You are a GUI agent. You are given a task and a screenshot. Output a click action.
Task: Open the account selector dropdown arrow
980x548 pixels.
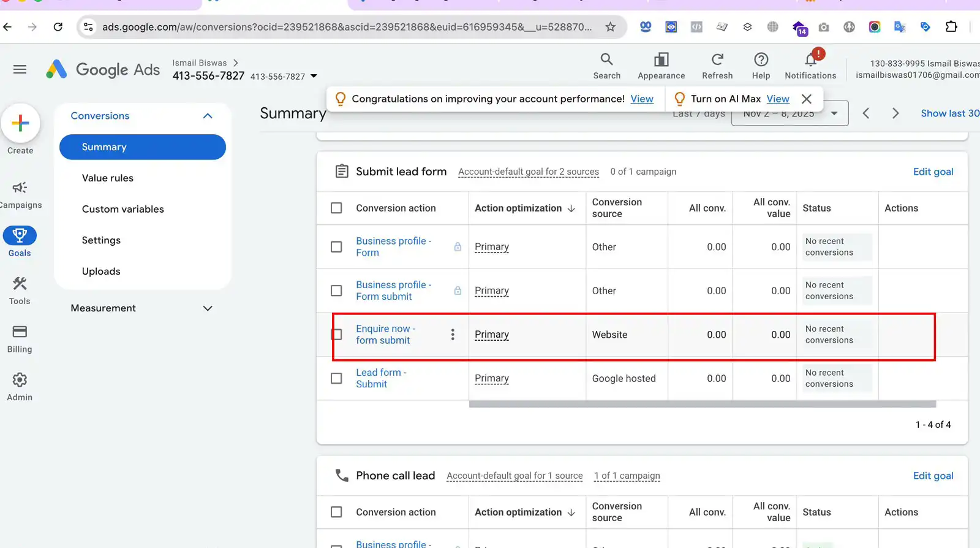click(x=314, y=76)
